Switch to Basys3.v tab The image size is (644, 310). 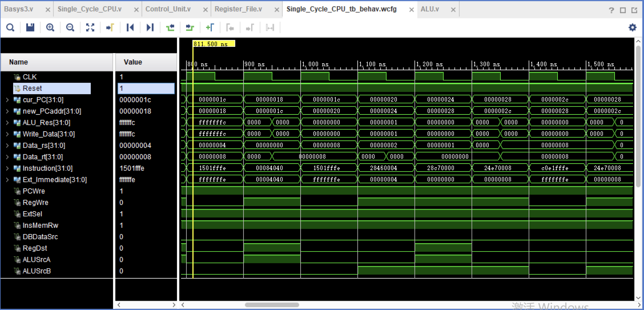coord(19,9)
